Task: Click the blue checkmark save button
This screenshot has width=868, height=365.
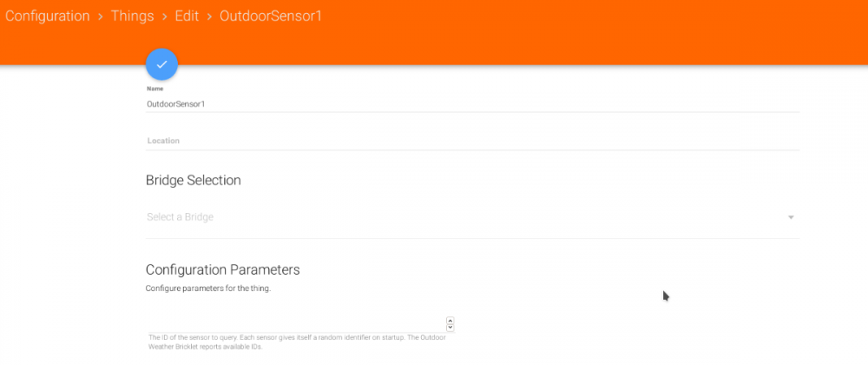Action: pyautogui.click(x=162, y=64)
